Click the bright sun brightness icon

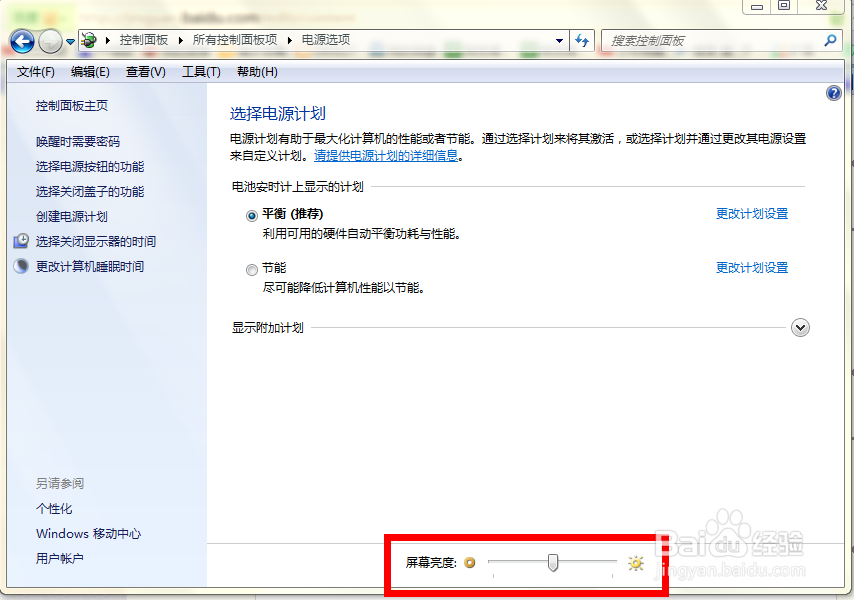point(636,563)
